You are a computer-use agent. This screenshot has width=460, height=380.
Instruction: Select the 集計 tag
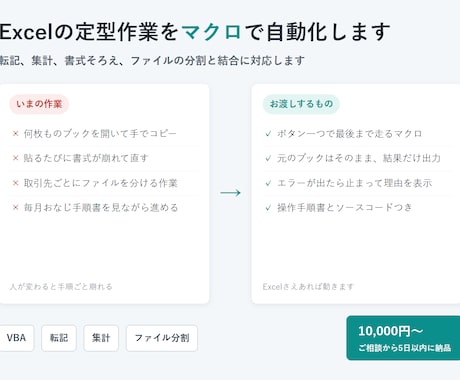click(x=101, y=338)
